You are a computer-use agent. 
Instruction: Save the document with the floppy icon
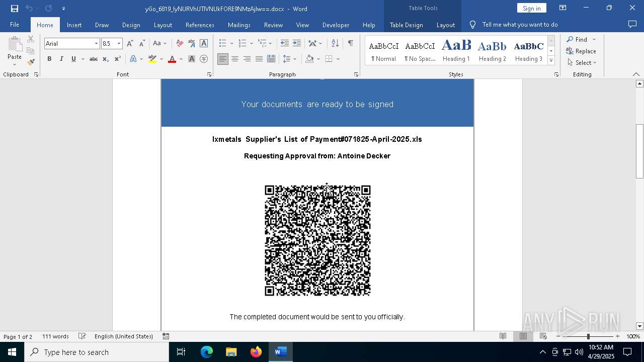point(15,9)
